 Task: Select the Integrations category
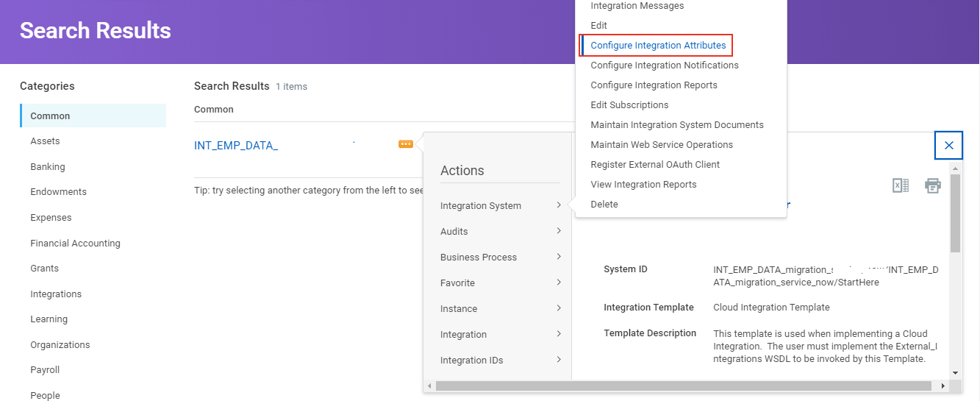[56, 294]
